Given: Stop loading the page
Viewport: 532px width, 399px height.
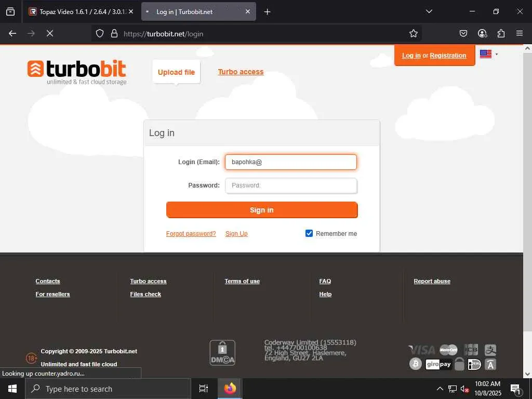Looking at the screenshot, I should (x=50, y=33).
